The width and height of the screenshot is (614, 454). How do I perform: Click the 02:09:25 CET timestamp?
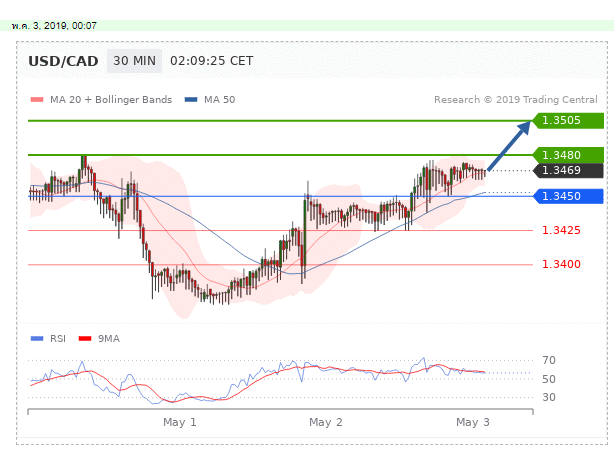point(211,61)
